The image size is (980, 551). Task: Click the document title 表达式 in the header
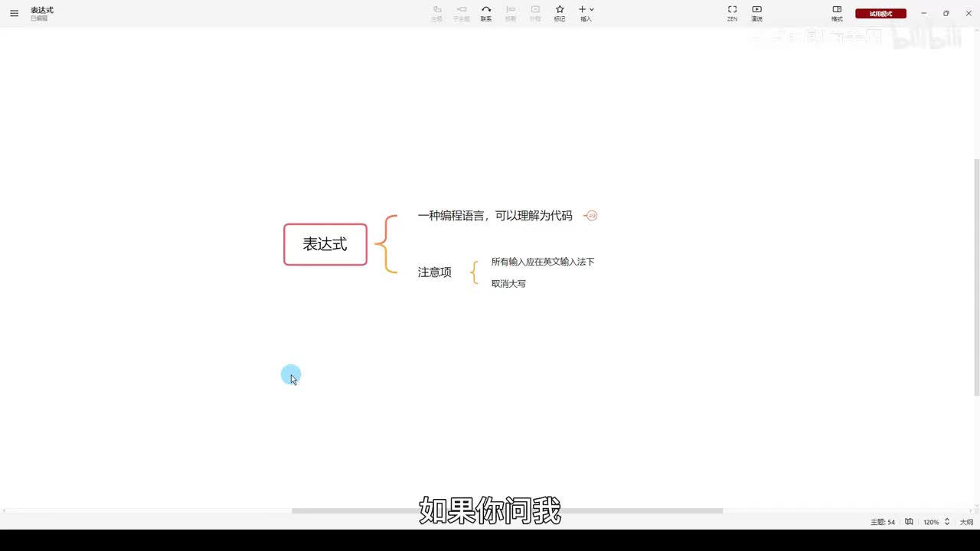tap(42, 10)
